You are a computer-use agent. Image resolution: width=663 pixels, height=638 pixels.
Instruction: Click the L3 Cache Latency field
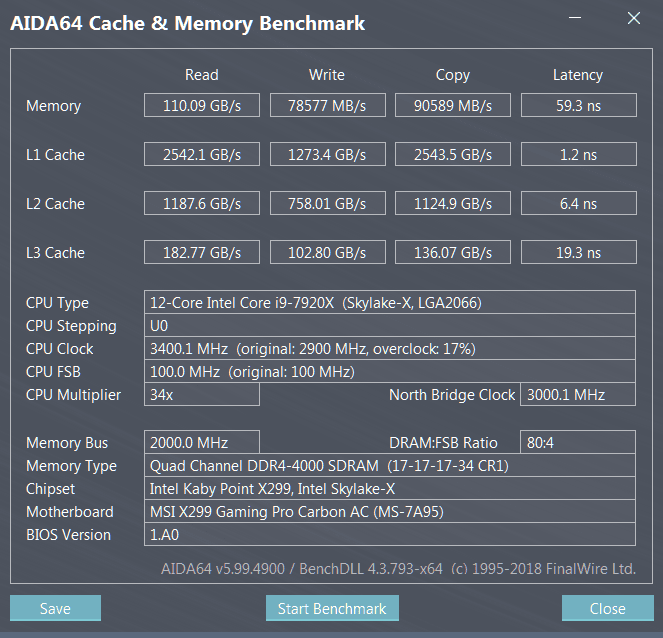[578, 253]
